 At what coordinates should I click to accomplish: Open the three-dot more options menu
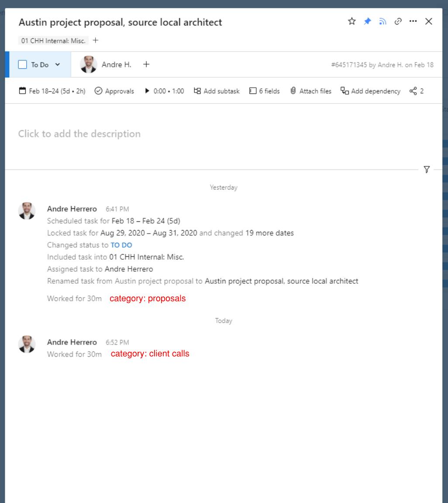pyautogui.click(x=413, y=21)
